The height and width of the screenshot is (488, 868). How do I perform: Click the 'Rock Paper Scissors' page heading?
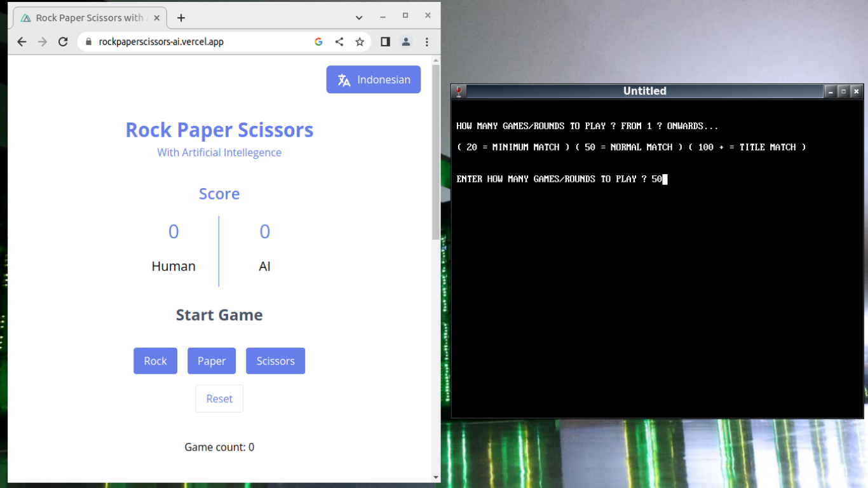[219, 130]
